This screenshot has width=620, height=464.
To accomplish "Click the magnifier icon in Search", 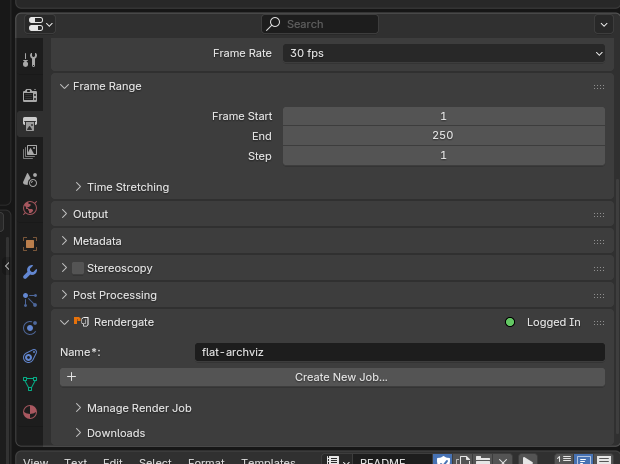I will (273, 24).
